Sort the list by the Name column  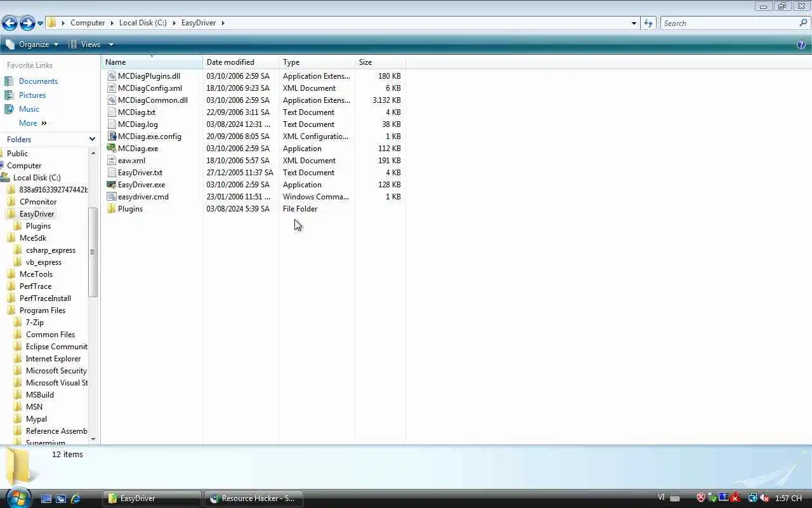click(152, 62)
